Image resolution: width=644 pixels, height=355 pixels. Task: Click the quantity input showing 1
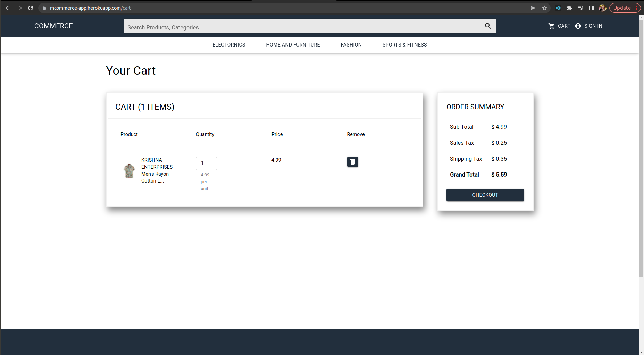(x=207, y=163)
